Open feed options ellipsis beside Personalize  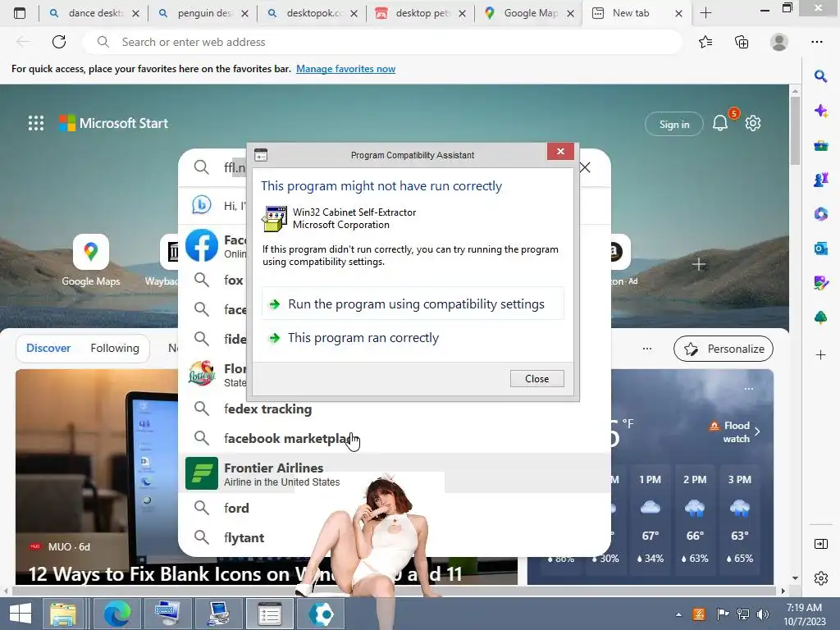[x=647, y=349]
